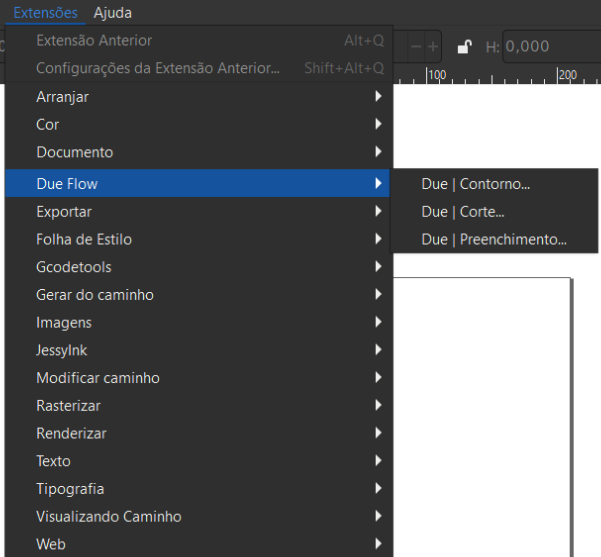The height and width of the screenshot is (557, 601).
Task: Select the Texto menu item
Action: click(197, 461)
